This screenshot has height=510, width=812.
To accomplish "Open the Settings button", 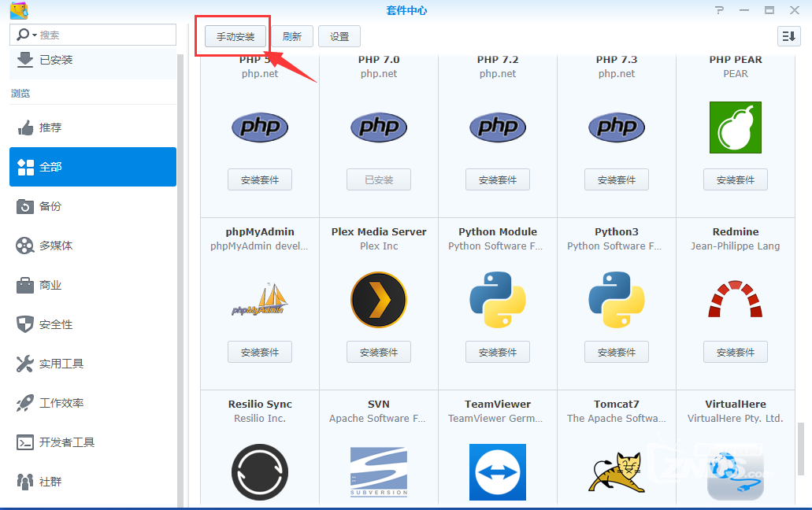I will click(x=339, y=37).
